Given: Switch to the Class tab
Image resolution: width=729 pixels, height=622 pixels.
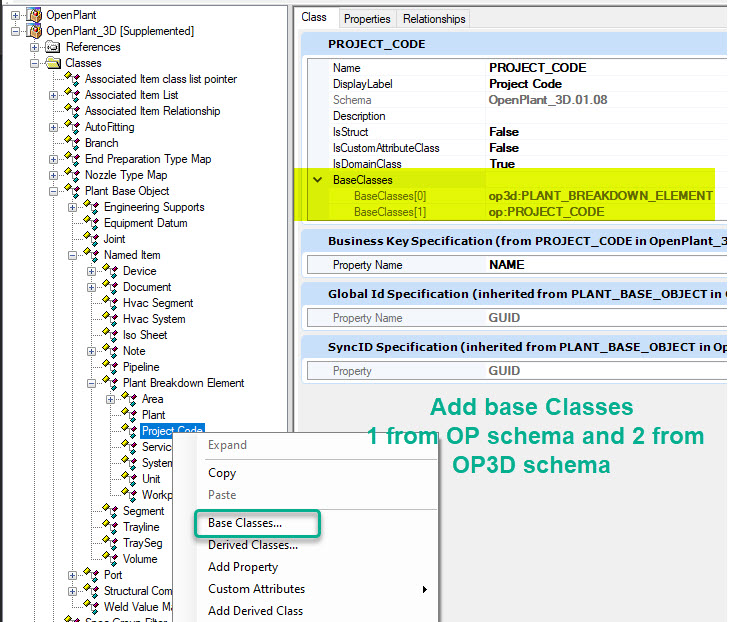Looking at the screenshot, I should pyautogui.click(x=314, y=17).
